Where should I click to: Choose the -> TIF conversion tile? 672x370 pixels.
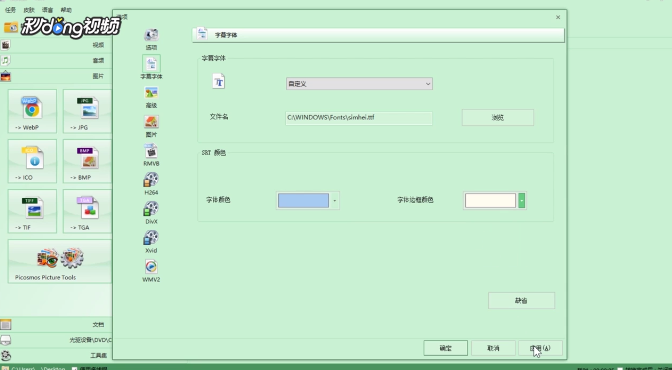[x=32, y=211]
